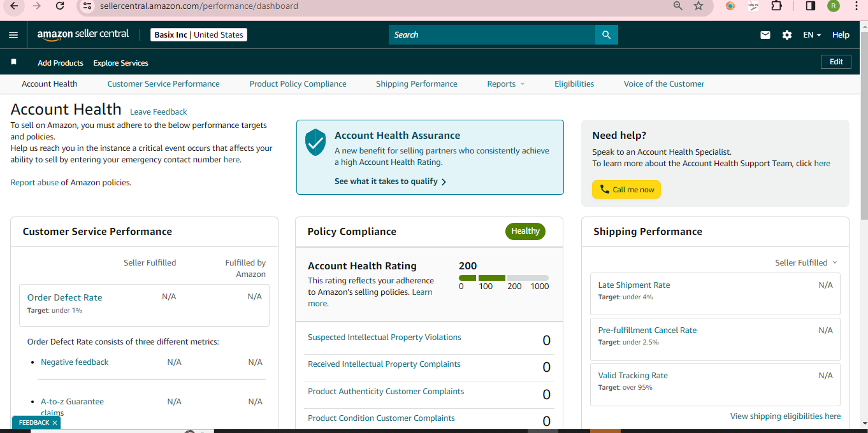Open Product Authenticity Customer Complaints
The width and height of the screenshot is (868, 433).
tap(386, 392)
